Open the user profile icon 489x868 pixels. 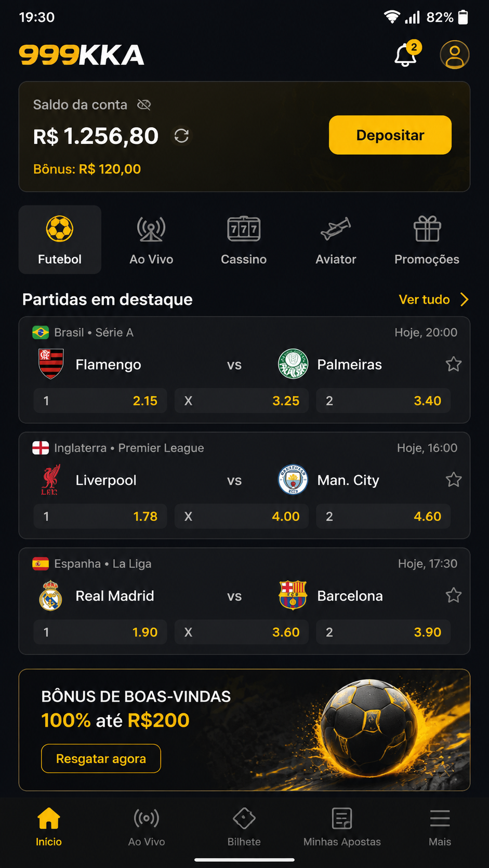455,55
